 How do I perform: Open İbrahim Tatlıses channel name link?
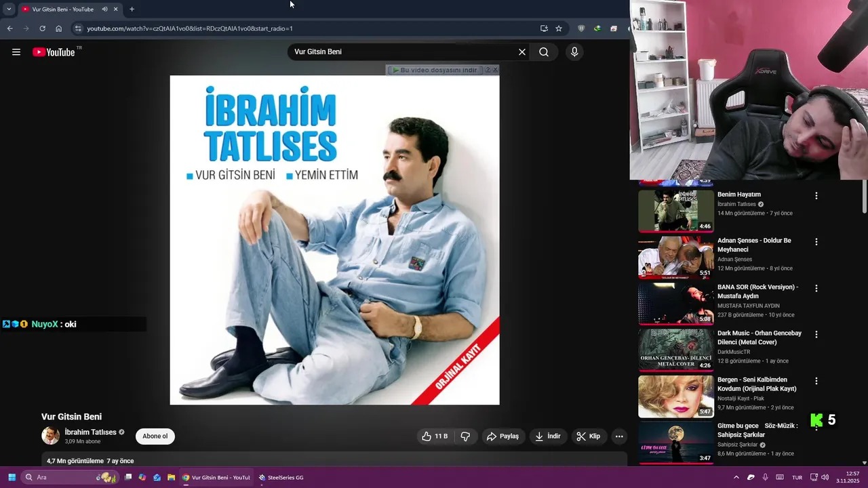(x=90, y=432)
